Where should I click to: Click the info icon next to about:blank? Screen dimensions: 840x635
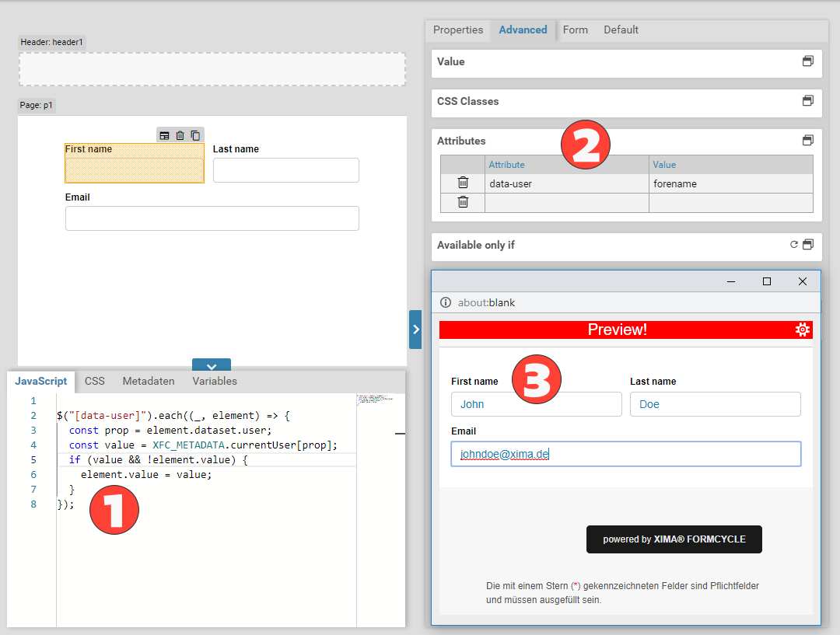click(x=446, y=302)
